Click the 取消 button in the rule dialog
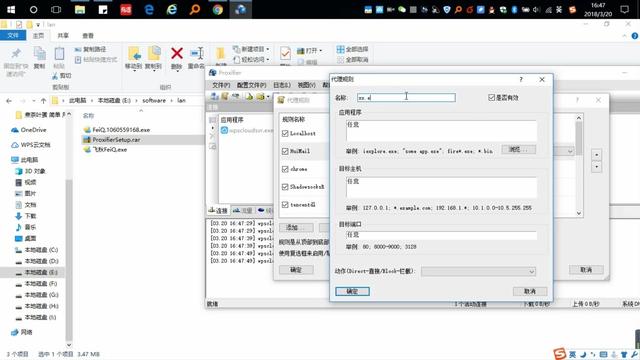The width and height of the screenshot is (640, 360). tap(530, 291)
